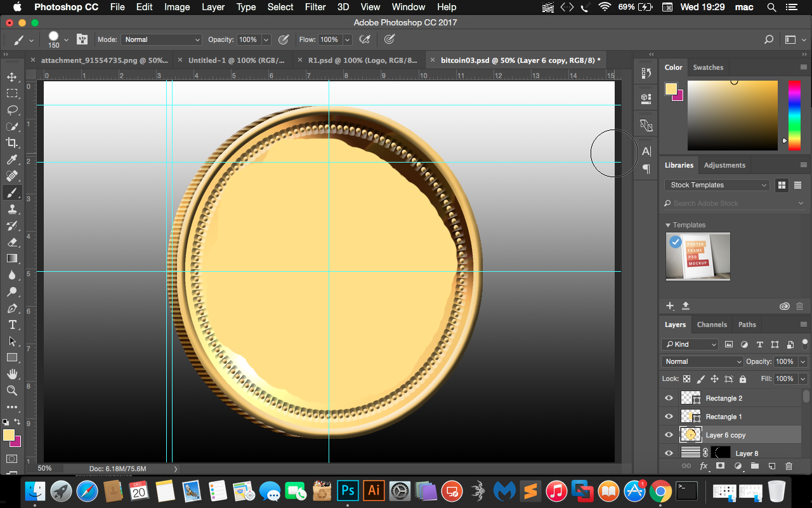
Task: Open the Filter menu
Action: point(315,7)
